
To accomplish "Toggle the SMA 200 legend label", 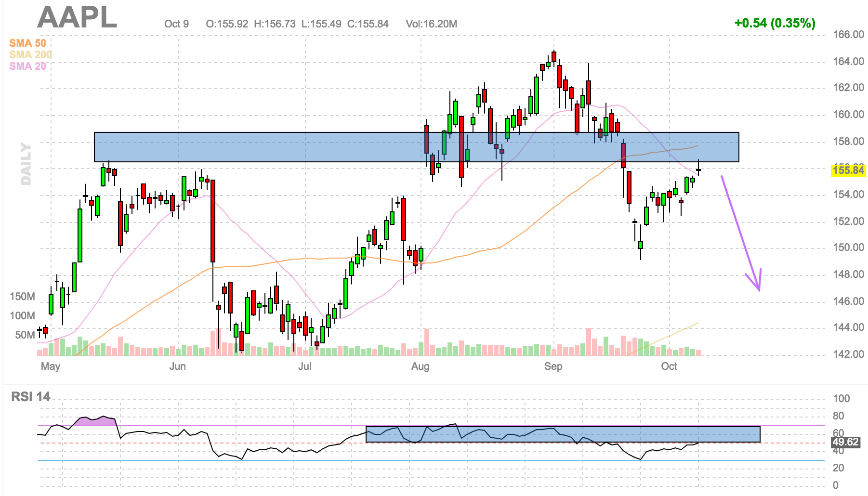I will coord(30,55).
